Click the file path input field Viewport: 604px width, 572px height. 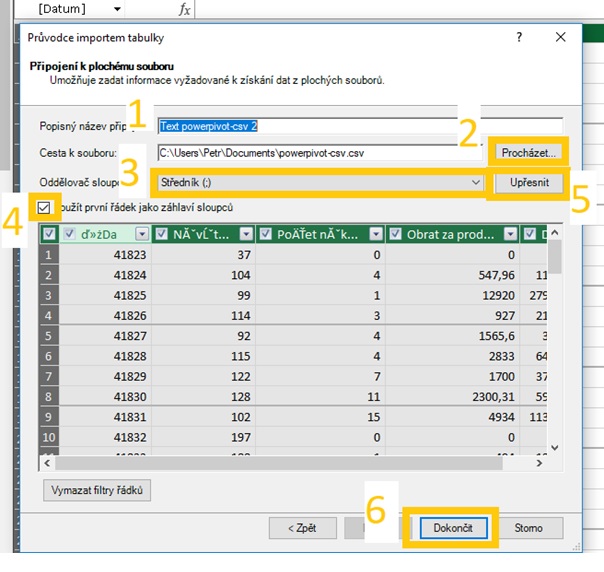pos(320,153)
